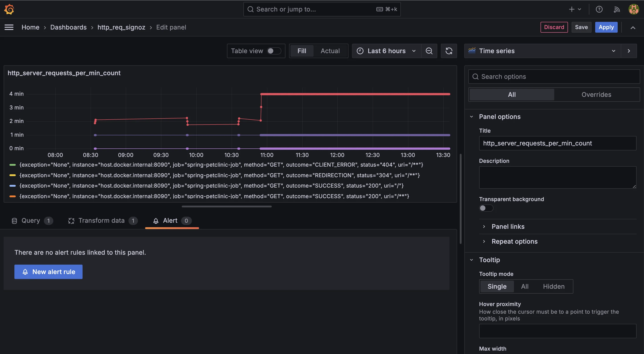Focus the Search options field
The height and width of the screenshot is (354, 644).
[x=554, y=77]
